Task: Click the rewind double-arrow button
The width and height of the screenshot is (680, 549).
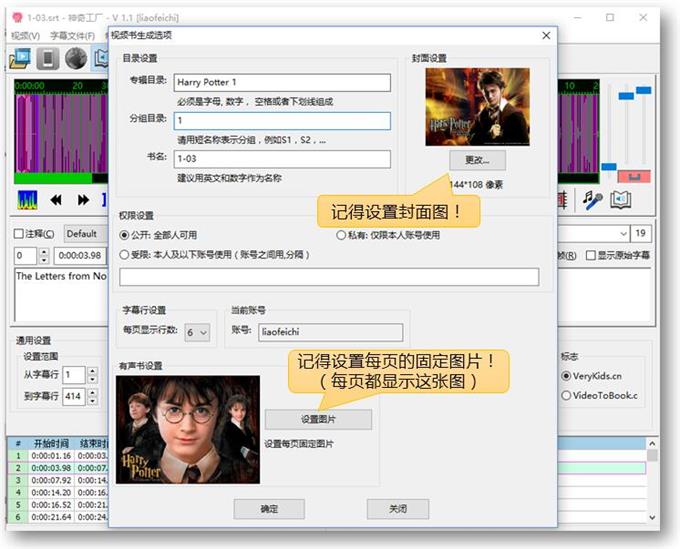Action: 56,200
